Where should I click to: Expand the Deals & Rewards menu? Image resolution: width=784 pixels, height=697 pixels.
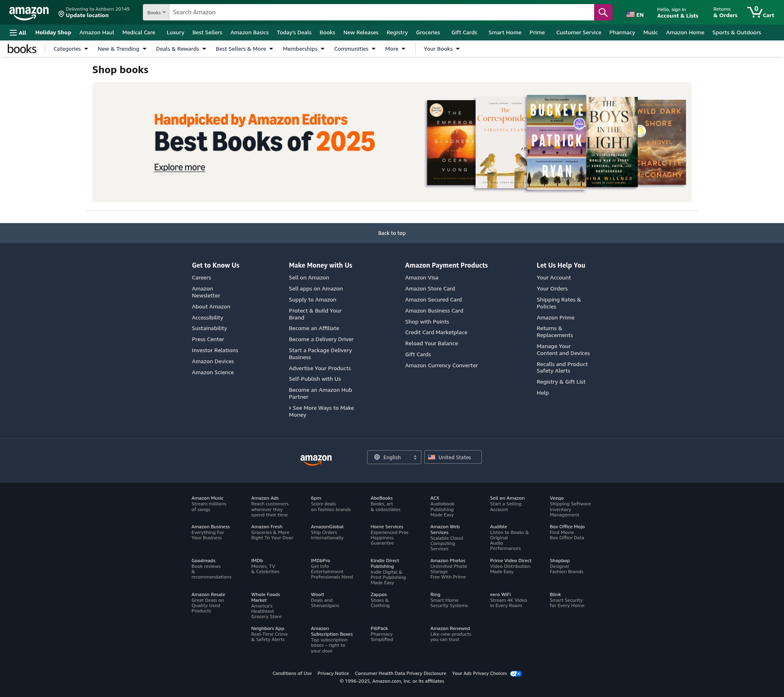tap(181, 49)
